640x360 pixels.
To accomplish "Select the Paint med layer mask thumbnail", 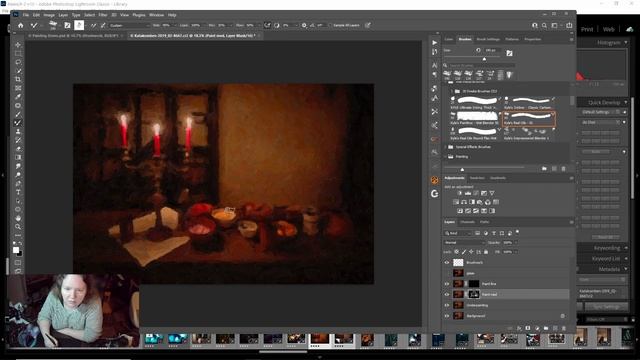I will [x=473, y=294].
